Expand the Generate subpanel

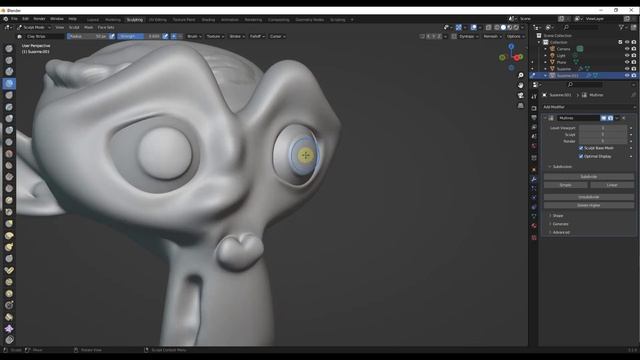click(560, 224)
